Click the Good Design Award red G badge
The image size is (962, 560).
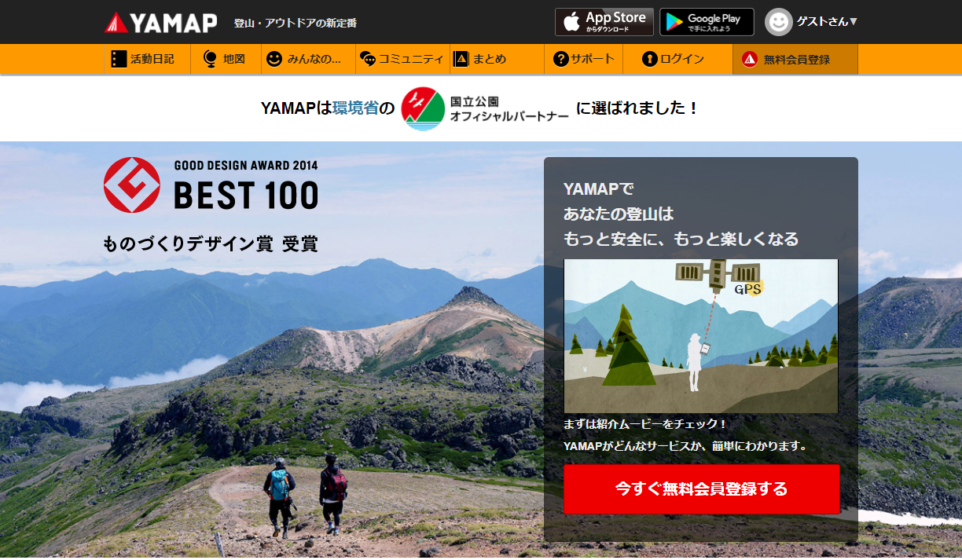coord(132,185)
